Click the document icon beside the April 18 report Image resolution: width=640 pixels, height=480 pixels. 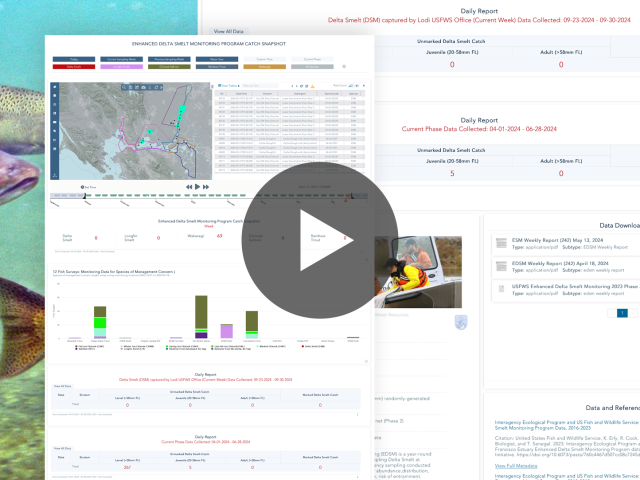coord(501,267)
